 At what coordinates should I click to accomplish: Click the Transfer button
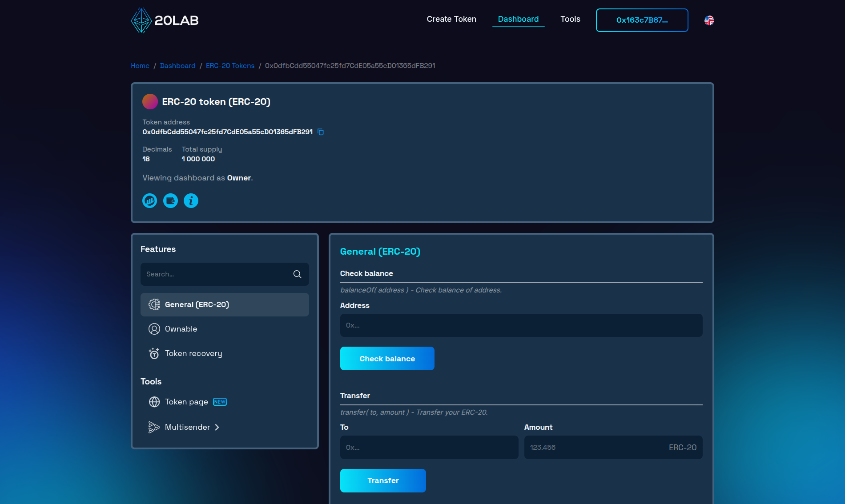pyautogui.click(x=383, y=480)
